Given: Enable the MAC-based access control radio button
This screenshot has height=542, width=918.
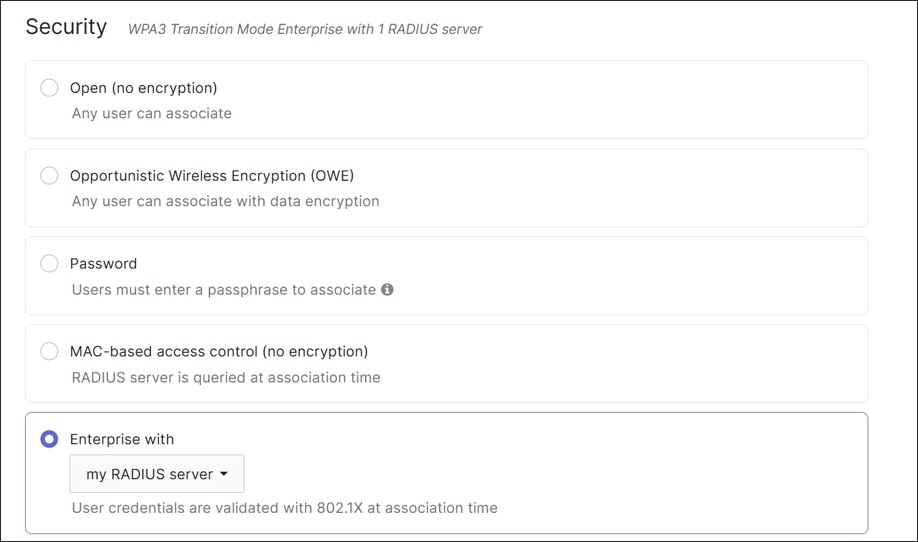Looking at the screenshot, I should [x=49, y=351].
